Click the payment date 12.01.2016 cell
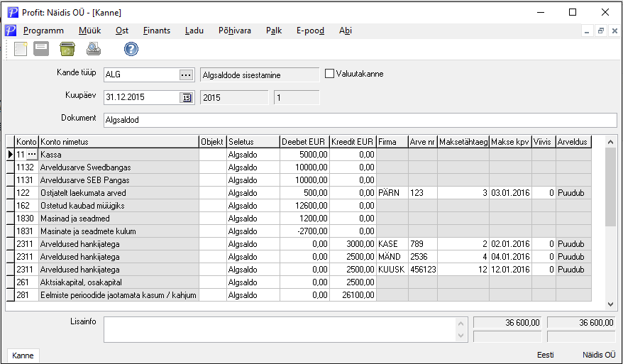Viewport: 623px width, 364px height. pyautogui.click(x=511, y=269)
